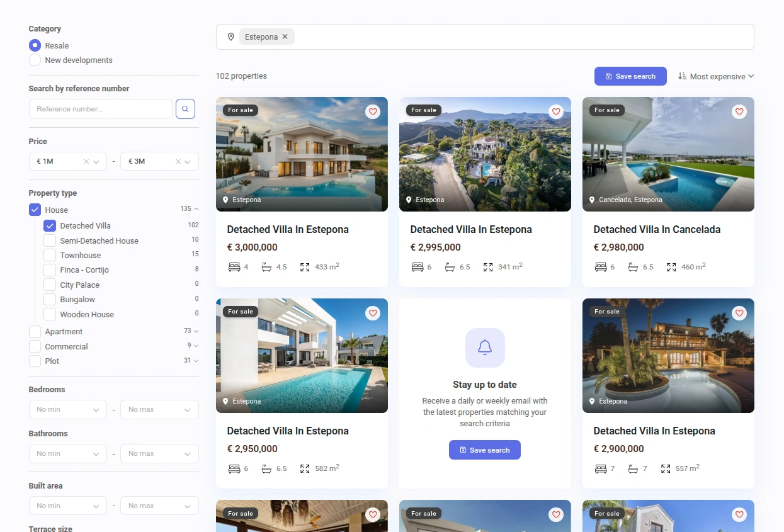The height and width of the screenshot is (532, 784).
Task: Click bed icon on the € 3,000,000 villa
Action: (x=234, y=267)
